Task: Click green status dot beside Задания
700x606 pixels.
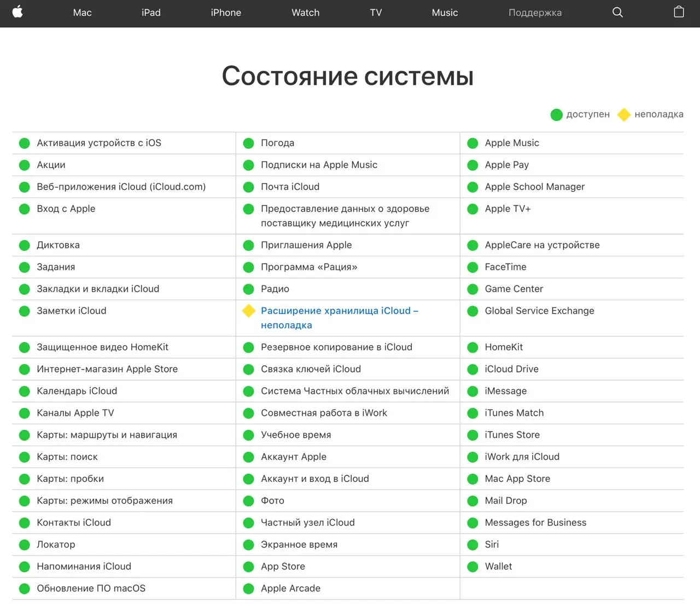Action: coord(24,267)
